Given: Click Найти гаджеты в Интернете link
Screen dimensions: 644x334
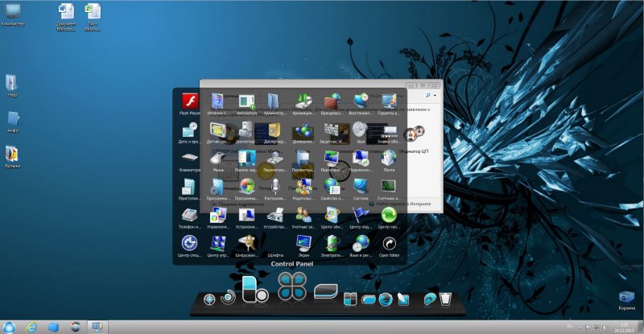Looking at the screenshot, I should pyautogui.click(x=403, y=204).
